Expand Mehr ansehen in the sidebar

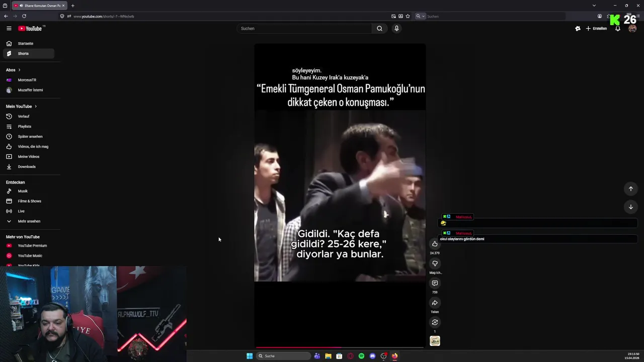coord(29,221)
